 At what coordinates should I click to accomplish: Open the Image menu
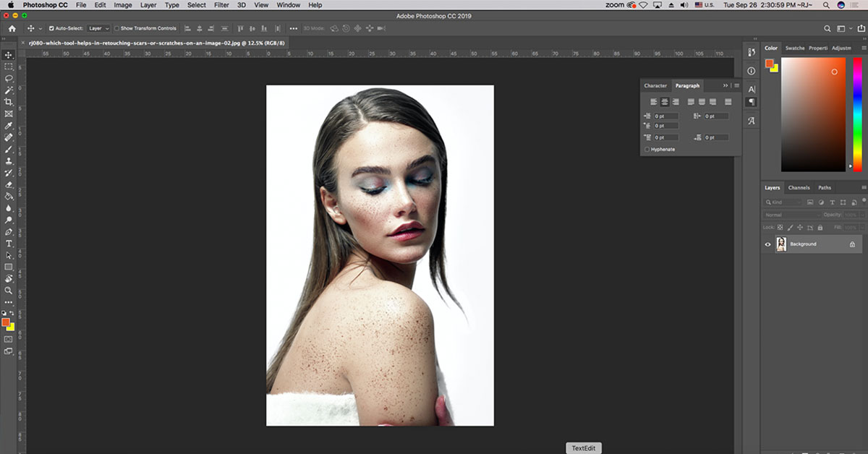coord(123,5)
